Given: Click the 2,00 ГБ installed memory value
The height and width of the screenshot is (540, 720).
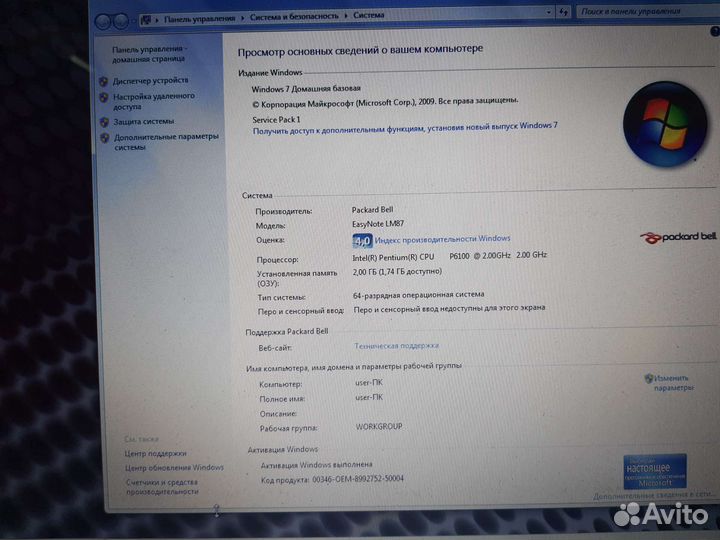Looking at the screenshot, I should (397, 272).
